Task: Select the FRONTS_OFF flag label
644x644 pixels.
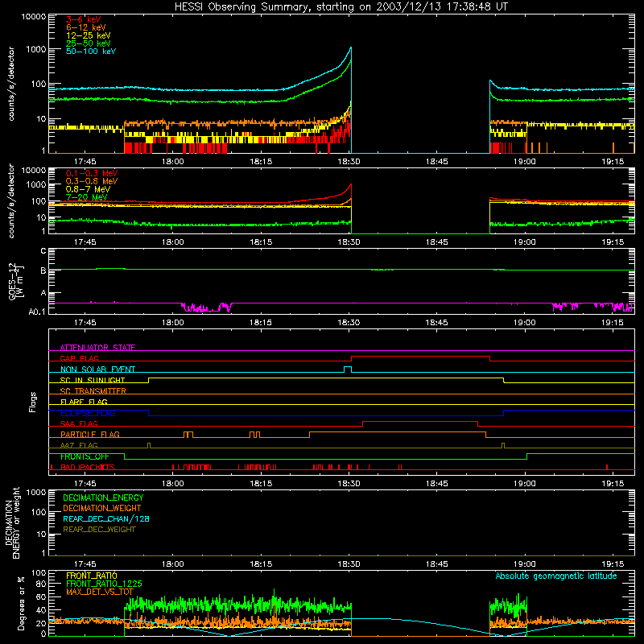Action: (x=85, y=456)
